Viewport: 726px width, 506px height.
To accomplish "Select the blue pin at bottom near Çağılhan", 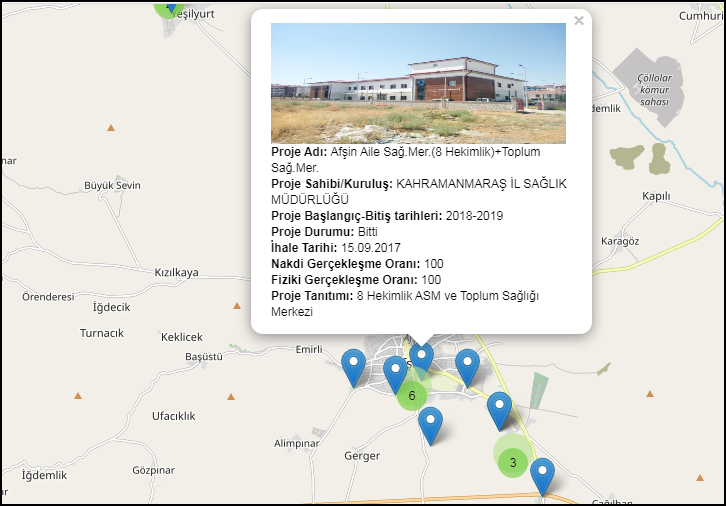I will (x=542, y=477).
